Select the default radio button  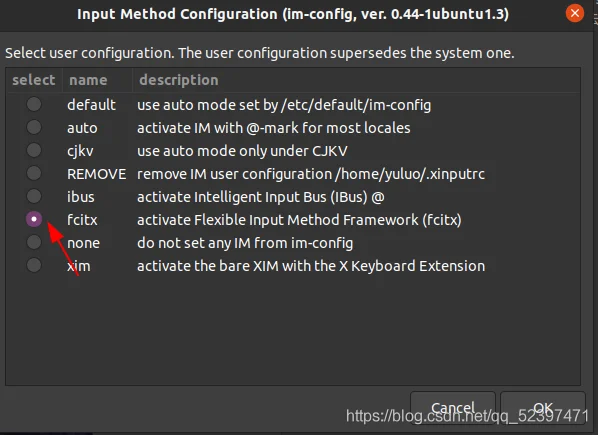click(34, 104)
